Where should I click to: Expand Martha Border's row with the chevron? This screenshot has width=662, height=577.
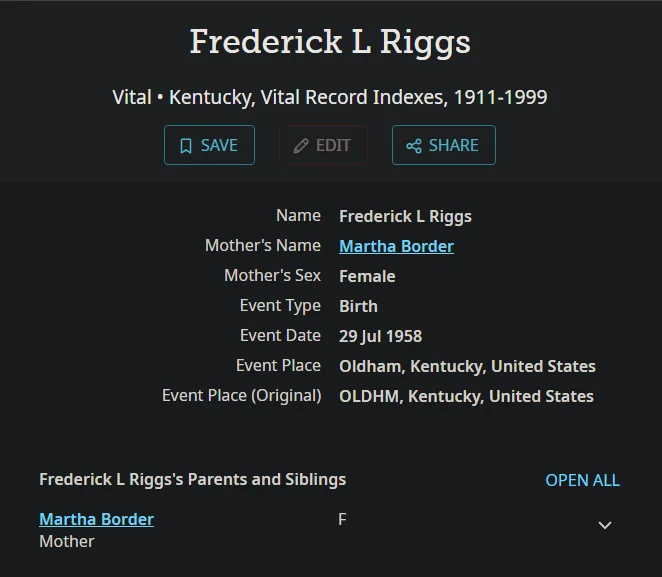(x=604, y=525)
